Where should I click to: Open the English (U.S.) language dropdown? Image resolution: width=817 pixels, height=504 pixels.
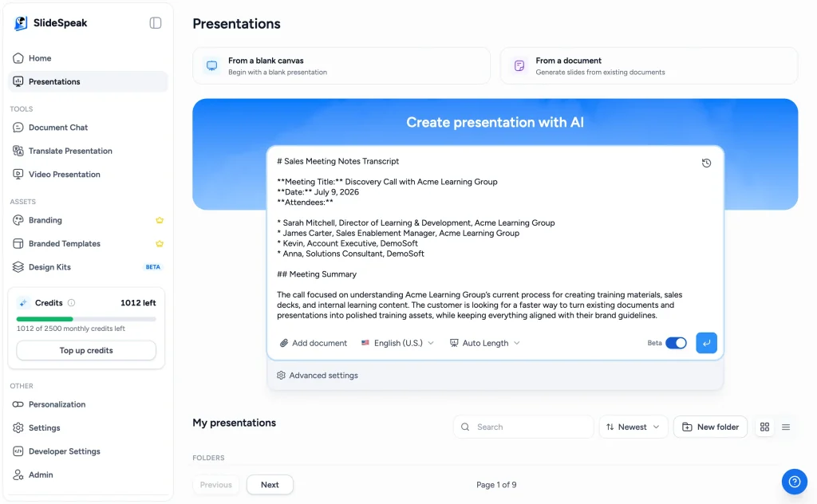[397, 343]
